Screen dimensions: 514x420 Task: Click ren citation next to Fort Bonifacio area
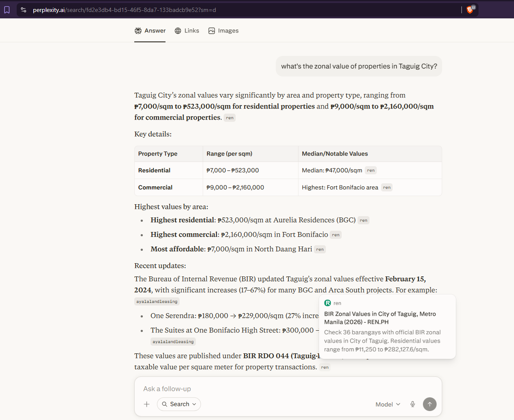pyautogui.click(x=387, y=188)
